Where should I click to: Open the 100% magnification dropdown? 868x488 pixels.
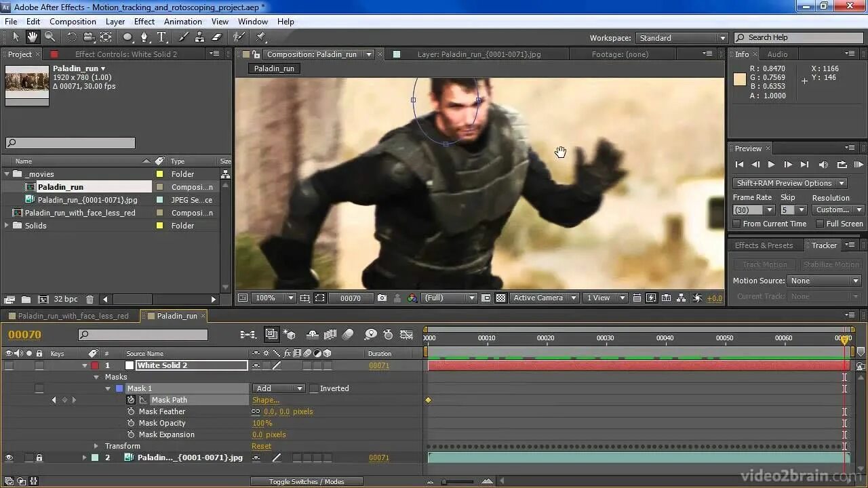coord(273,298)
